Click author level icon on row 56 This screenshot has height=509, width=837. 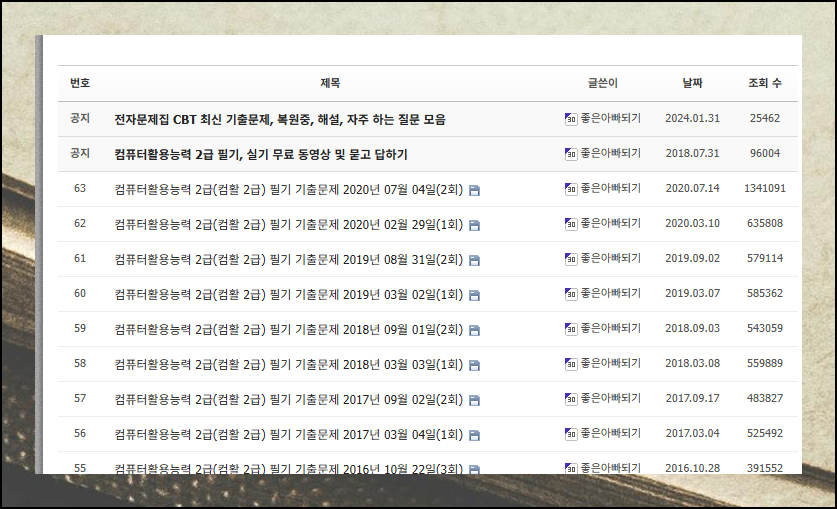click(571, 434)
